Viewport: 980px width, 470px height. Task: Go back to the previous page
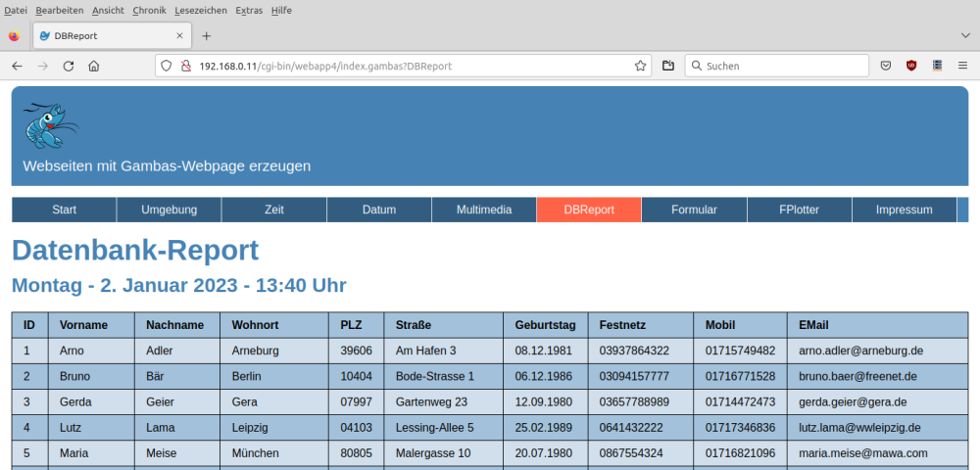(18, 66)
